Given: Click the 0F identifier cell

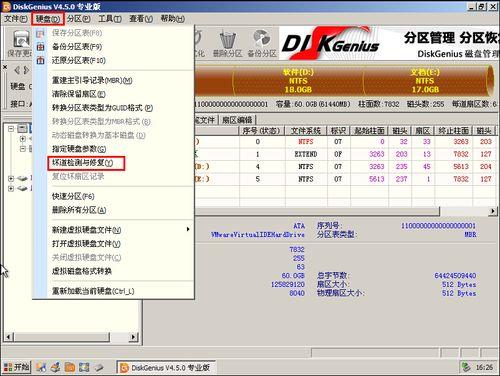Looking at the screenshot, I should coord(338,154).
